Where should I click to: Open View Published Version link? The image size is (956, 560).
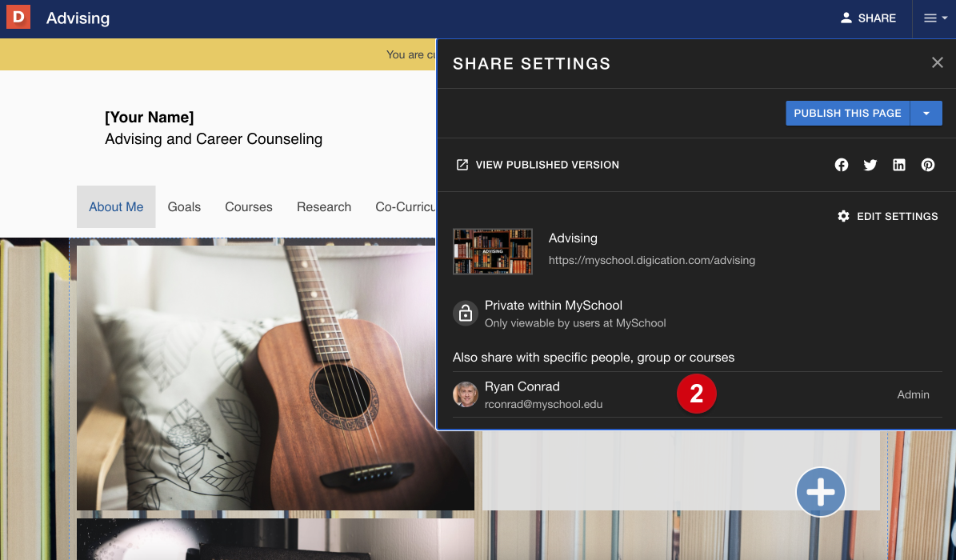(538, 165)
